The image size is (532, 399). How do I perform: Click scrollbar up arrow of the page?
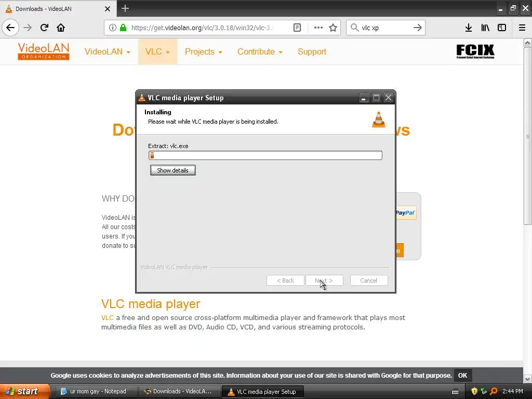coord(527,43)
